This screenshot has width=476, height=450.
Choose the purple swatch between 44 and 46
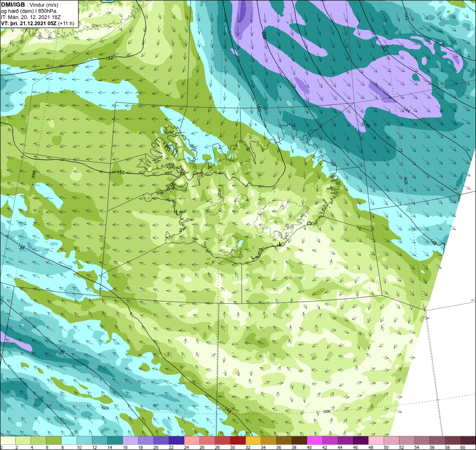tap(345, 440)
